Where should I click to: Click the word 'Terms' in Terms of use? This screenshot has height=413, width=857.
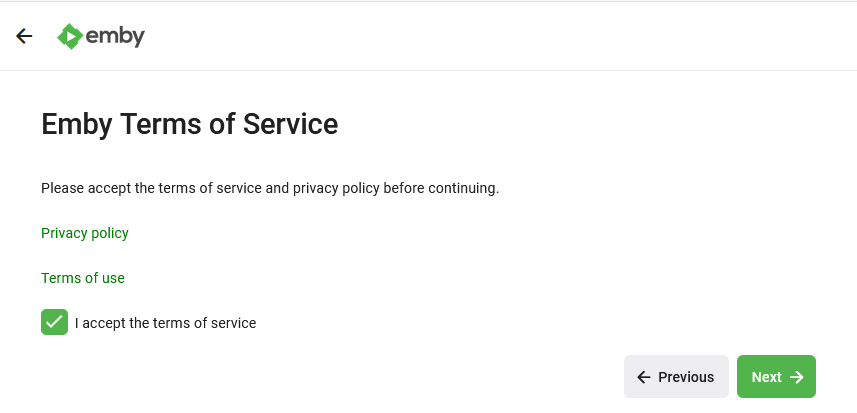pos(58,278)
